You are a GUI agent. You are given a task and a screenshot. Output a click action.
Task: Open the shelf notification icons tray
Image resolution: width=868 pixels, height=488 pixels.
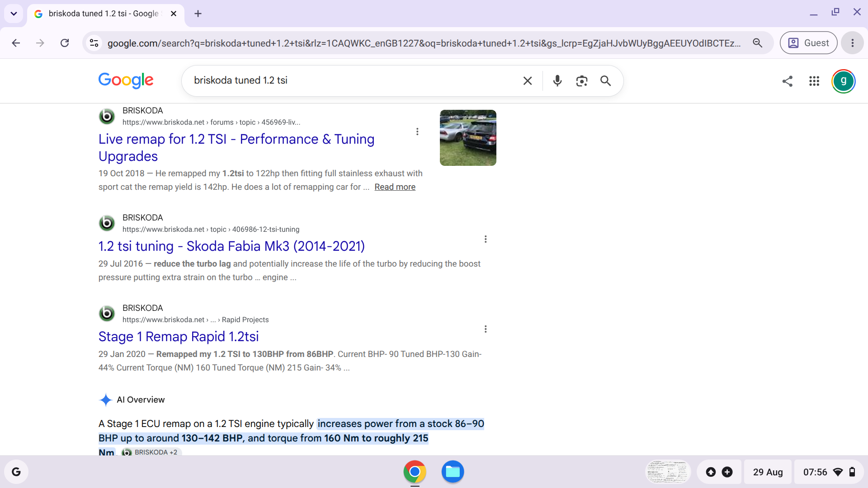click(x=719, y=472)
